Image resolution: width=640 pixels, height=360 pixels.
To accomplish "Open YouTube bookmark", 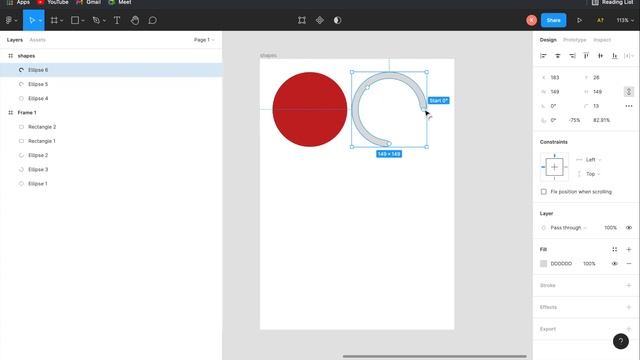I will click(53, 2).
